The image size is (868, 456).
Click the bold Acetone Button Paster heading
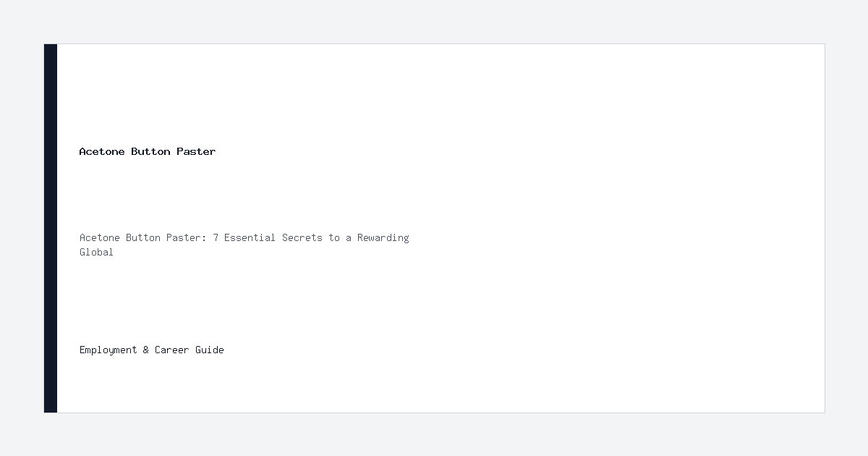[x=148, y=151]
